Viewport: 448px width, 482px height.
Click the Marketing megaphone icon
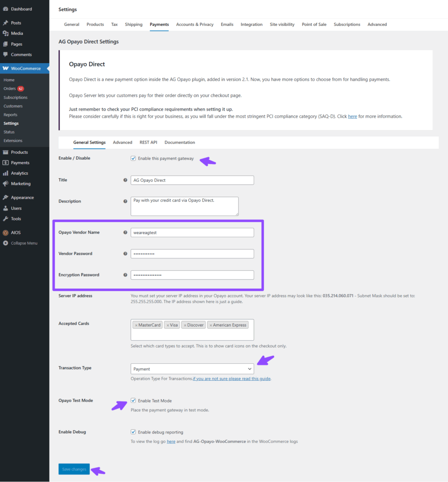tap(6, 184)
